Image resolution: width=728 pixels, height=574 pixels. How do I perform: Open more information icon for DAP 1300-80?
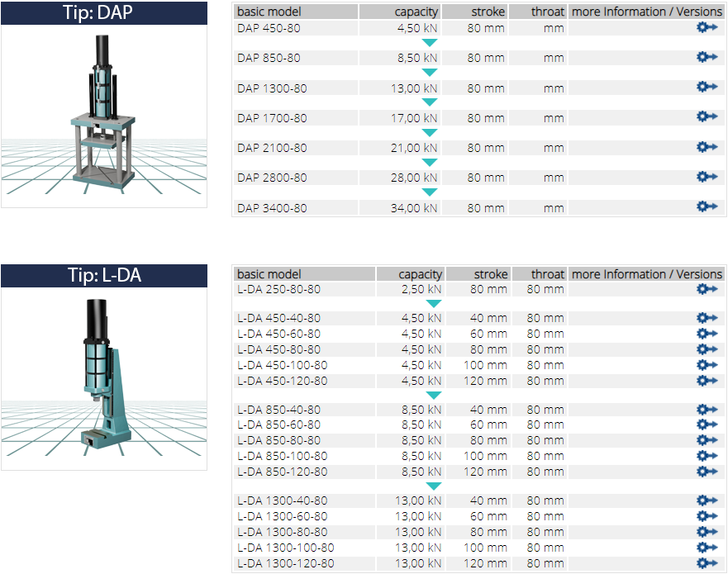(x=707, y=88)
